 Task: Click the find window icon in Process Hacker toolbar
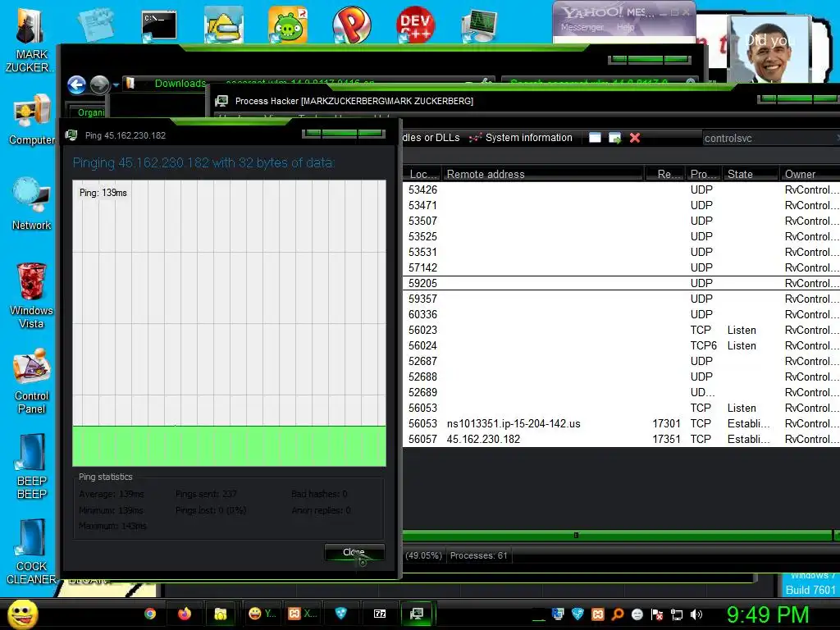click(595, 138)
